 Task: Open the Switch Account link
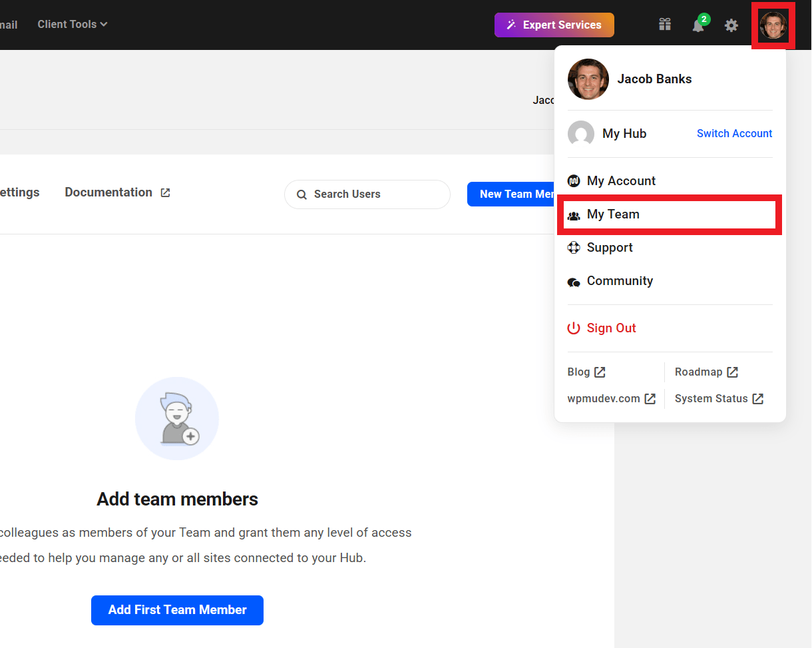(734, 133)
